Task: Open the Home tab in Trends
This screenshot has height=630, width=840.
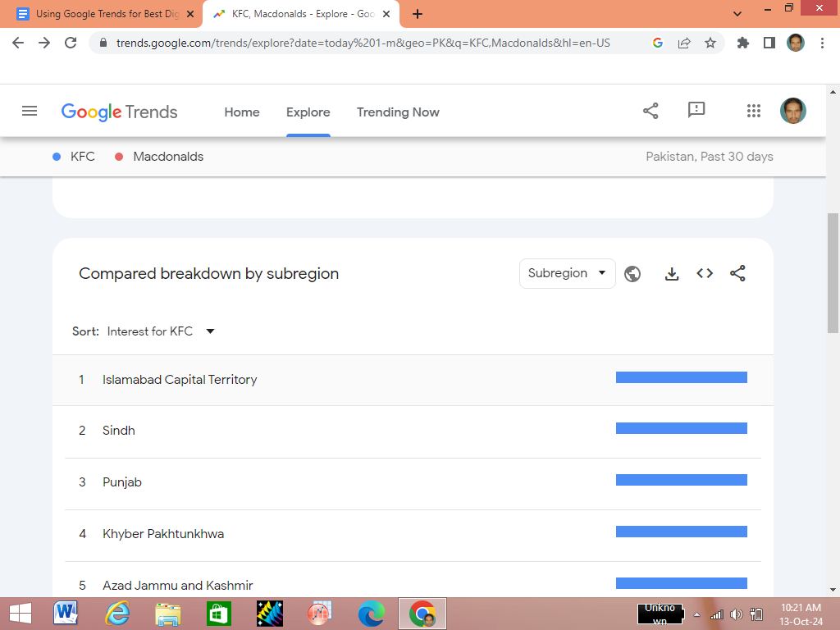Action: tap(242, 112)
